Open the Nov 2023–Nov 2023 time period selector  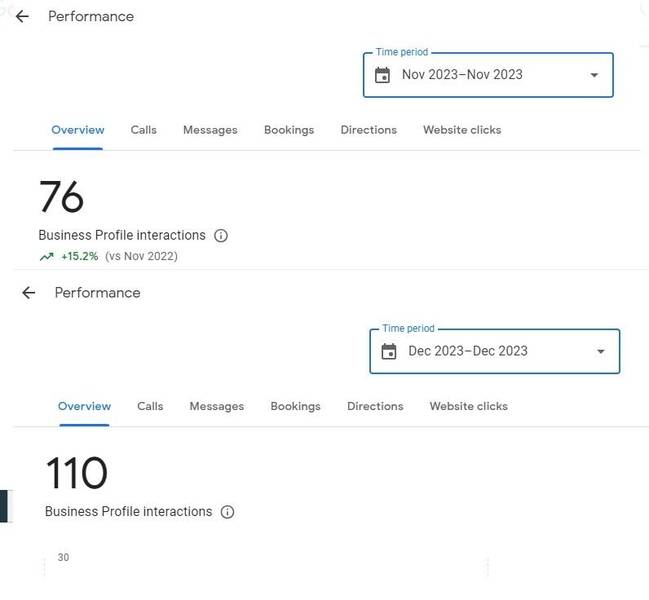pos(488,75)
